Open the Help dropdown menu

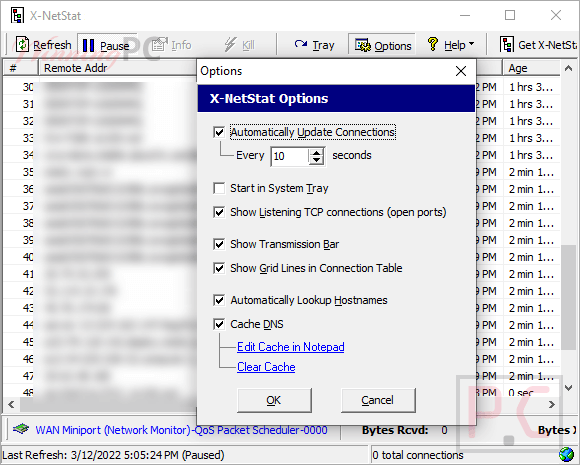coord(450,45)
